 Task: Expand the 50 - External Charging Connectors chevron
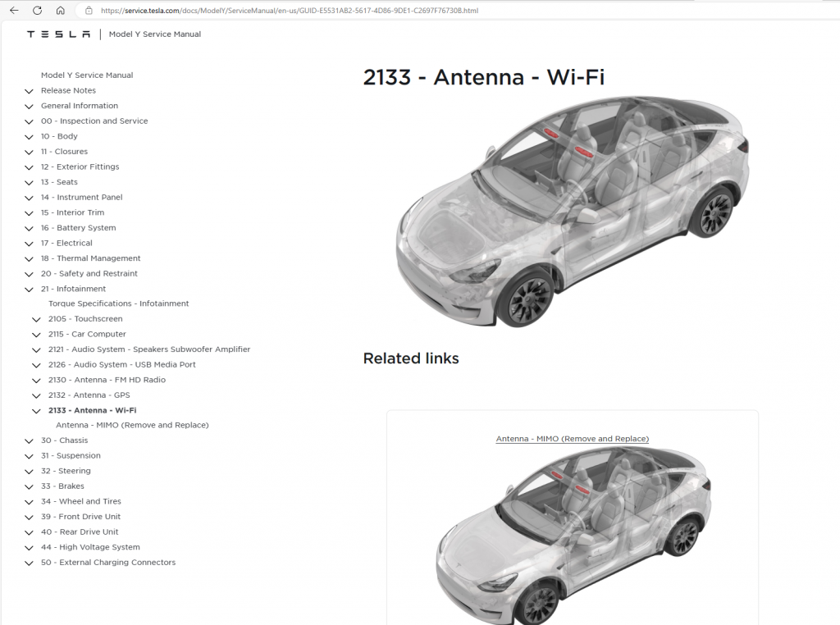(x=29, y=563)
